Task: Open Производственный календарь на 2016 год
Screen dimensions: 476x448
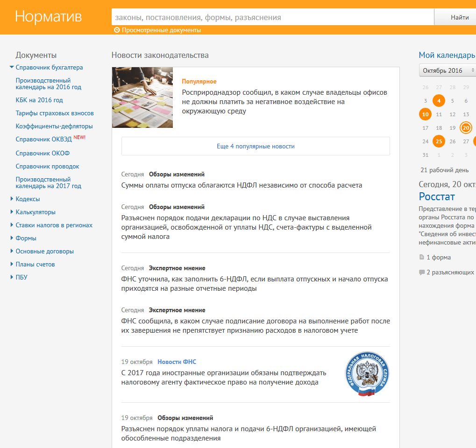Action: click(x=49, y=84)
